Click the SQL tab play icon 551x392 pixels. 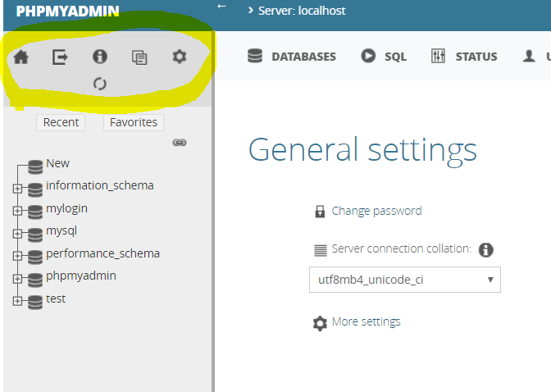pyautogui.click(x=368, y=56)
